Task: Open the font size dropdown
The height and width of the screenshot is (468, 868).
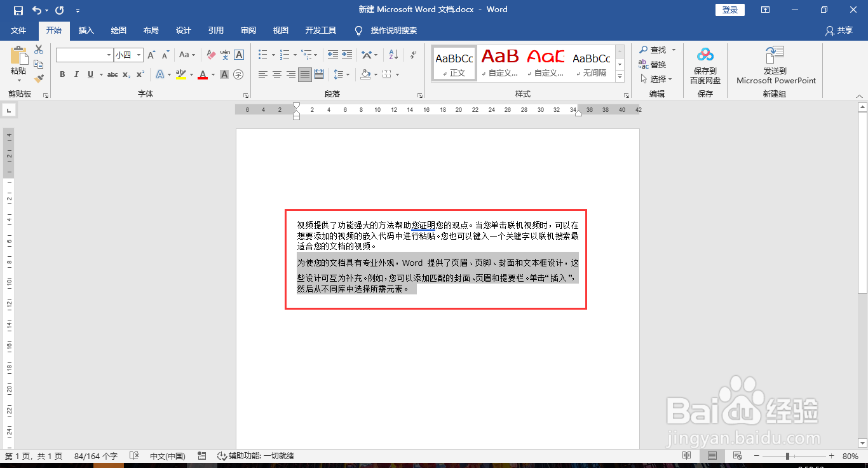Action: (x=139, y=55)
